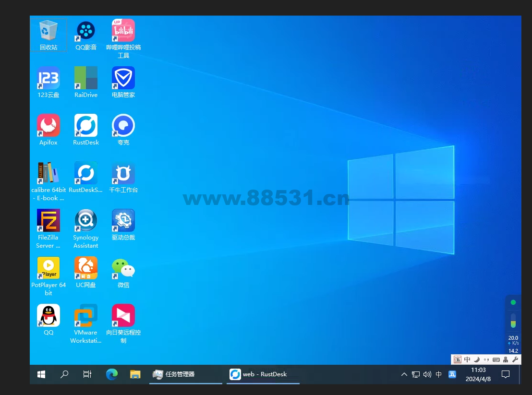Click the taskbar search magnifier

click(x=64, y=374)
